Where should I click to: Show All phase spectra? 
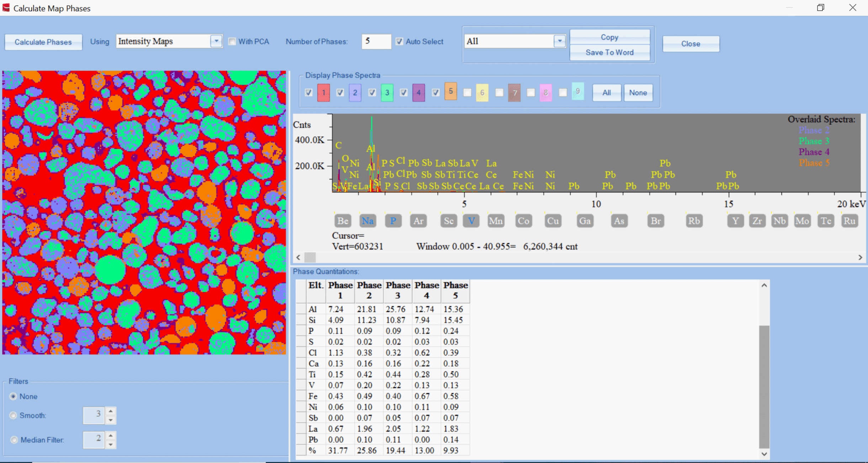607,93
